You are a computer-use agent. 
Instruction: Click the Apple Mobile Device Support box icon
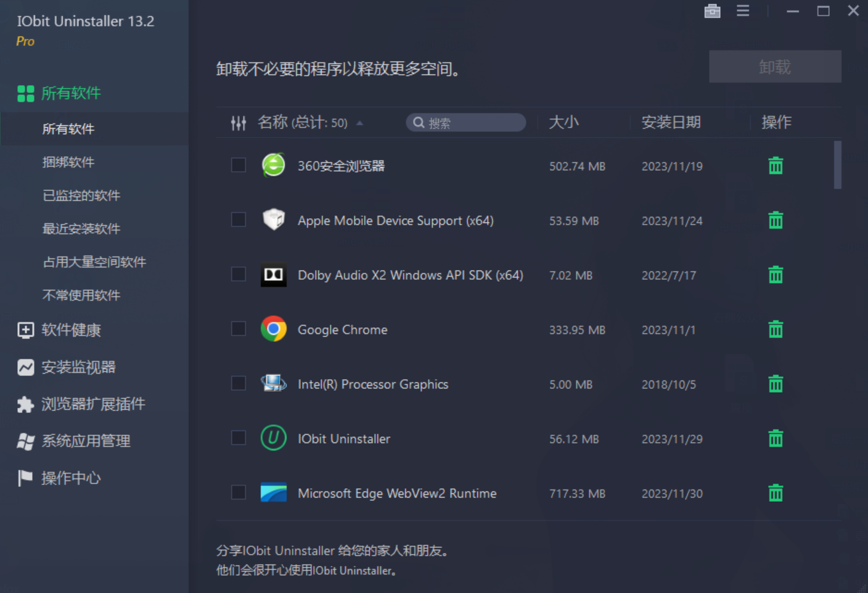pyautogui.click(x=273, y=219)
